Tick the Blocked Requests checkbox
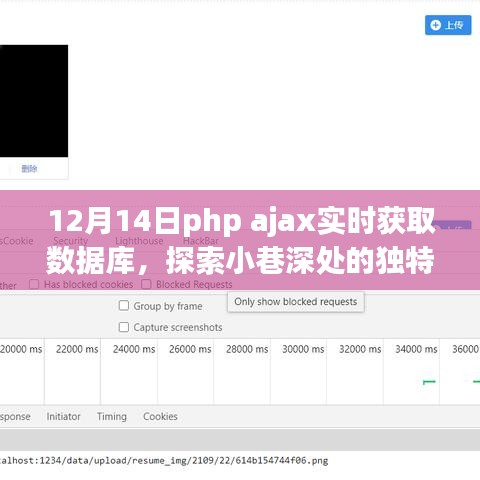The image size is (480, 480). [146, 284]
